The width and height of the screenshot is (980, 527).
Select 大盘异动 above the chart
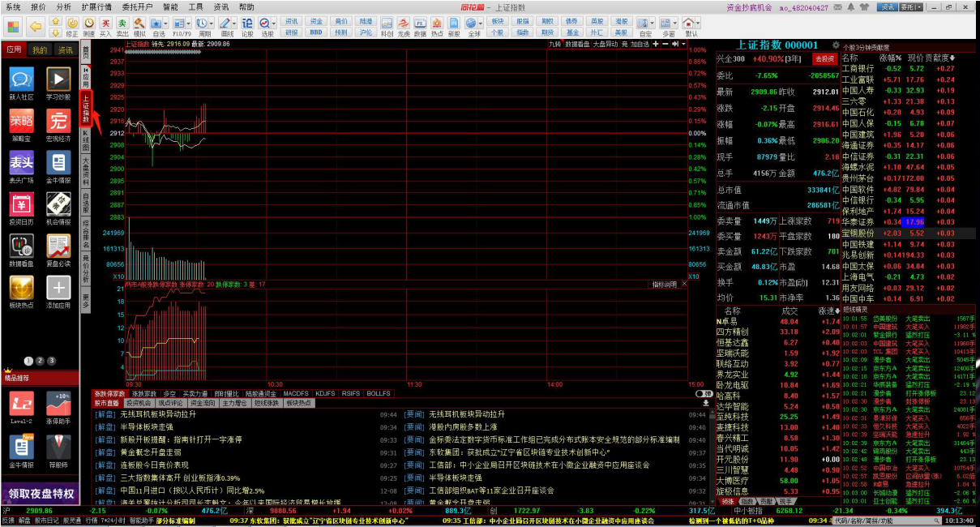605,44
